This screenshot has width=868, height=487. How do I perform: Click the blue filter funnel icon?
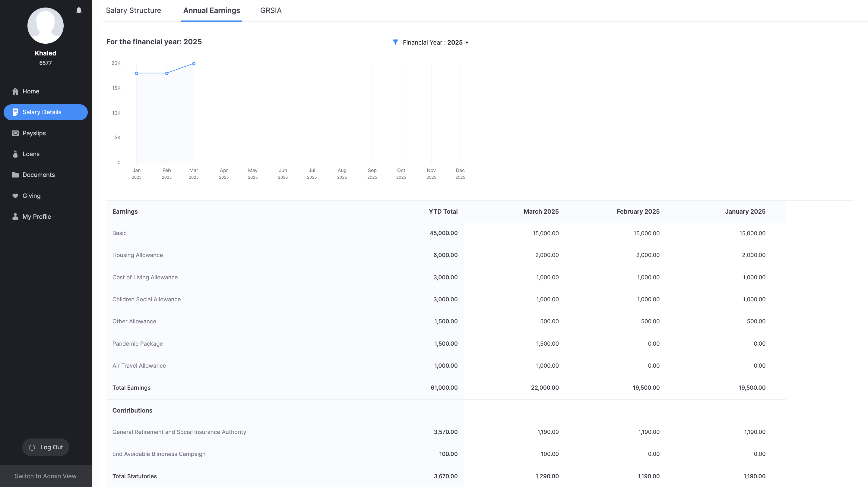pyautogui.click(x=395, y=42)
